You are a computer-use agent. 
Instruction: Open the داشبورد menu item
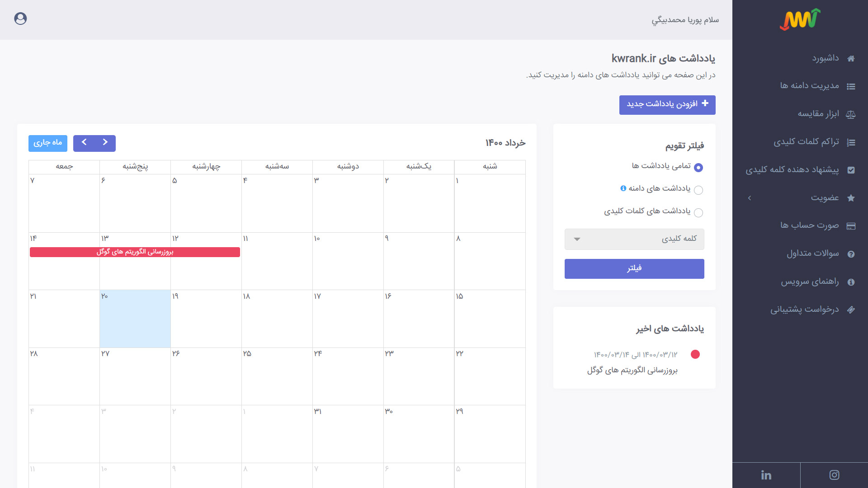click(800, 58)
